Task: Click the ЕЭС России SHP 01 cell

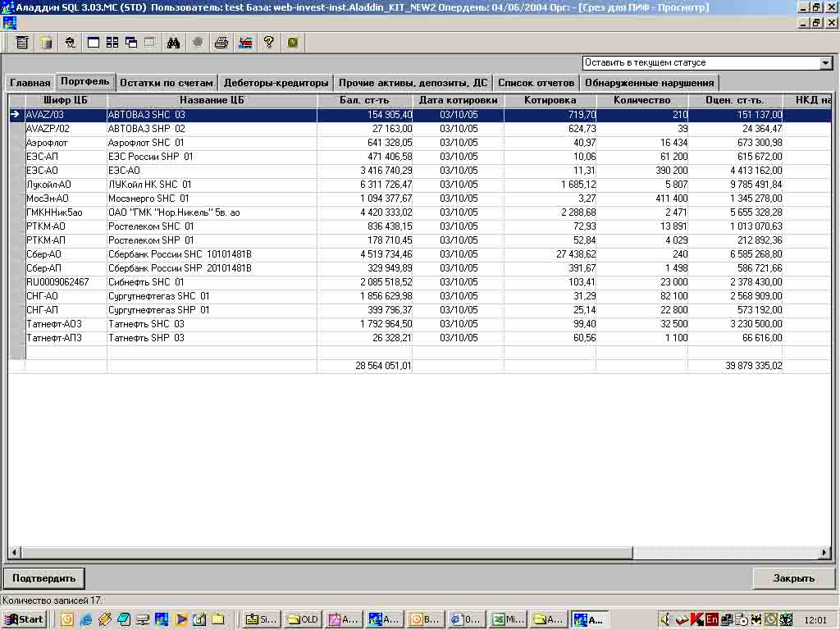Action: click(212, 157)
